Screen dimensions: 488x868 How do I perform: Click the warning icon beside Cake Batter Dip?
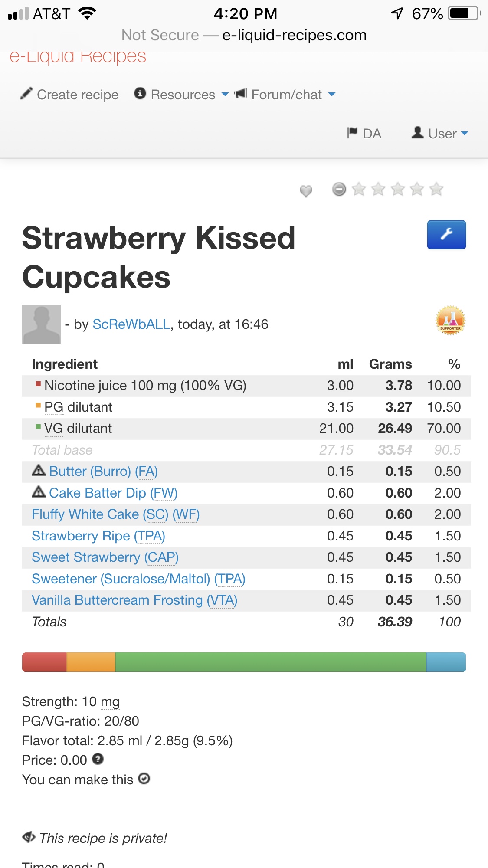(39, 492)
